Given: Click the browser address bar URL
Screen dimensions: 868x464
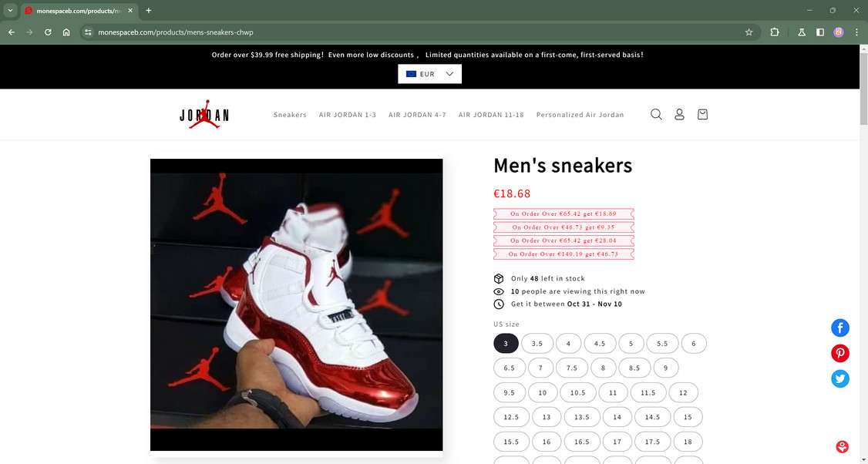Looking at the screenshot, I should point(176,32).
